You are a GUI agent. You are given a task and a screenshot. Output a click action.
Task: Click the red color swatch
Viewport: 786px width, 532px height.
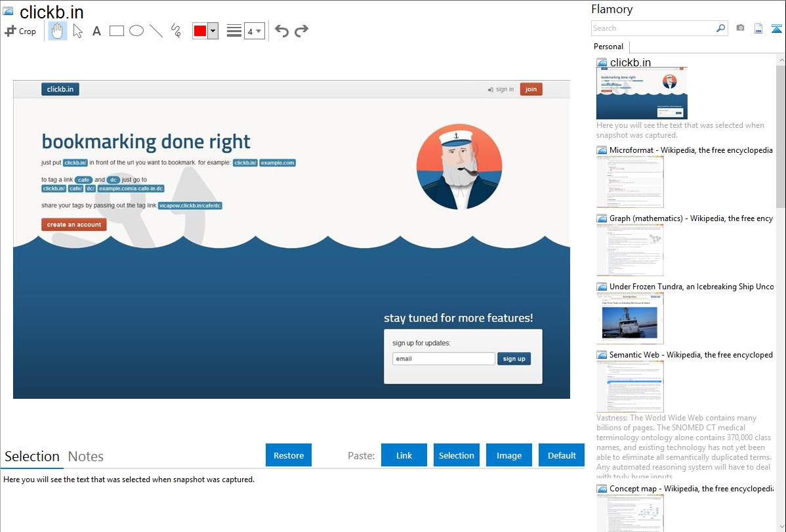pos(200,31)
